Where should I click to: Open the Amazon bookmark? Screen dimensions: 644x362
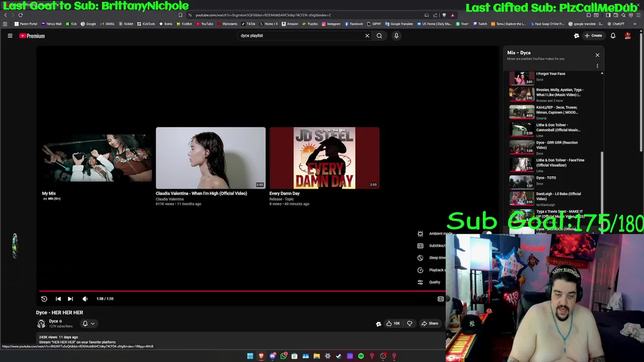290,24
